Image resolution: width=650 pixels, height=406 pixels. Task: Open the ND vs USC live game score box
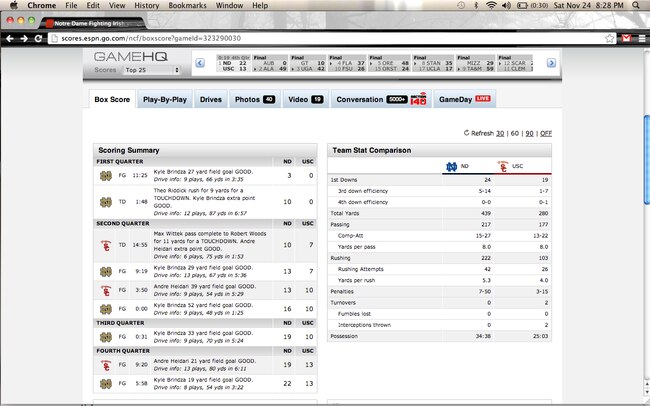click(x=234, y=63)
